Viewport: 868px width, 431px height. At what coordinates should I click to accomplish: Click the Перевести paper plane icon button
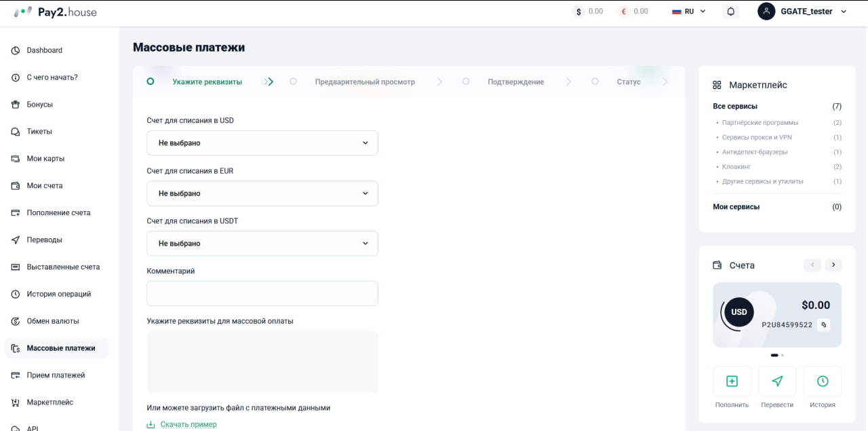tap(777, 381)
